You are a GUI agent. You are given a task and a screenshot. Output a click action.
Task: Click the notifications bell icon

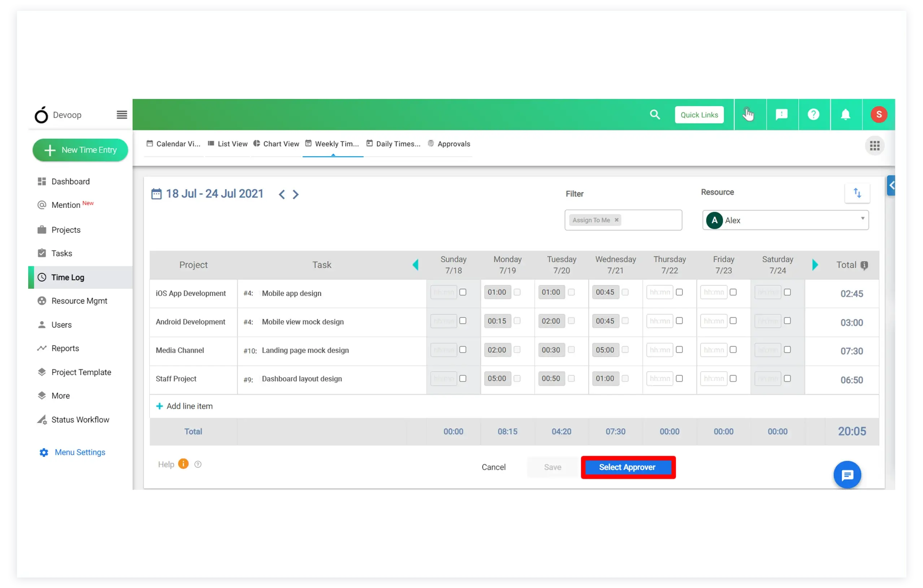(846, 114)
